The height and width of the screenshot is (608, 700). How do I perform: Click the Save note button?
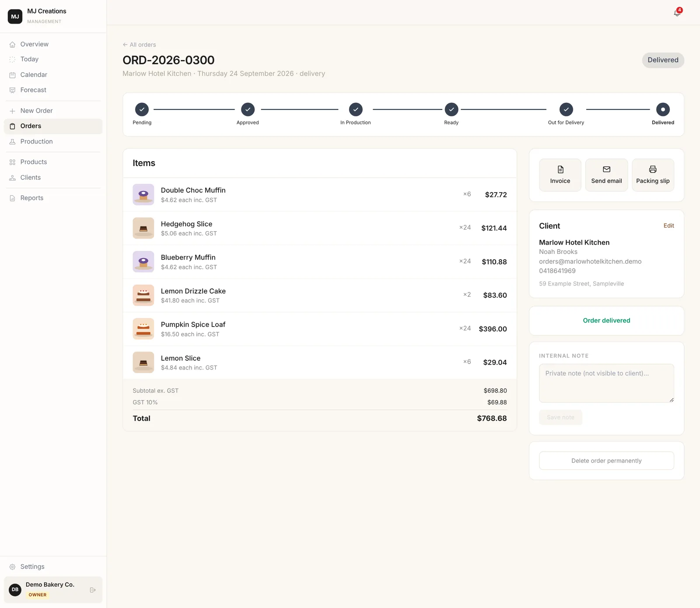click(560, 417)
